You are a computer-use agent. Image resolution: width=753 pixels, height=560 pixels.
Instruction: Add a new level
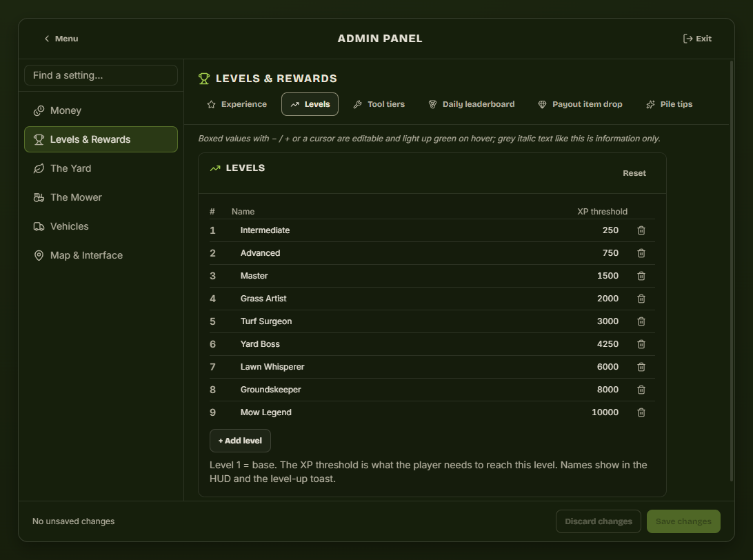click(240, 441)
